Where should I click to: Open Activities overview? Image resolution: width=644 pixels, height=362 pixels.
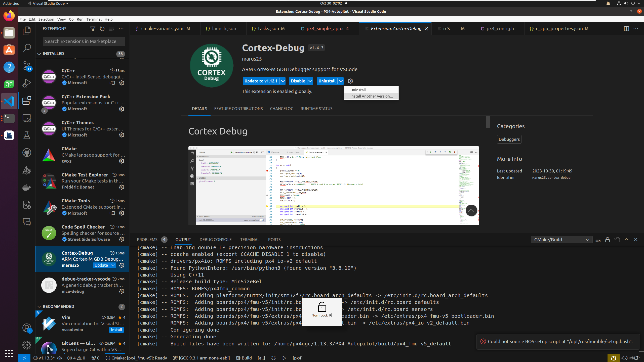pyautogui.click(x=11, y=3)
